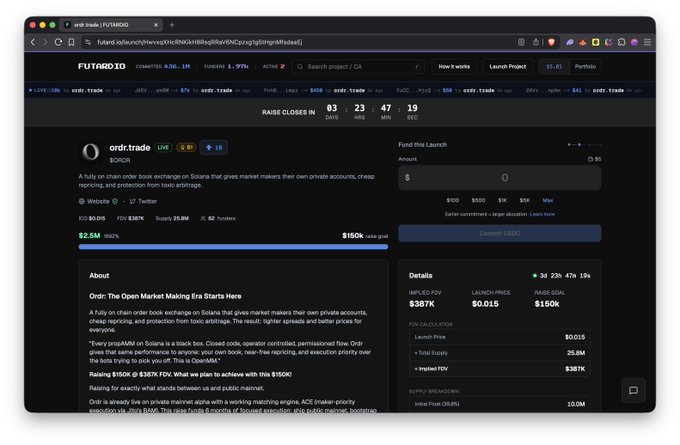Reload the page with the refresh icon
The height and width of the screenshot is (445, 680).
click(58, 42)
